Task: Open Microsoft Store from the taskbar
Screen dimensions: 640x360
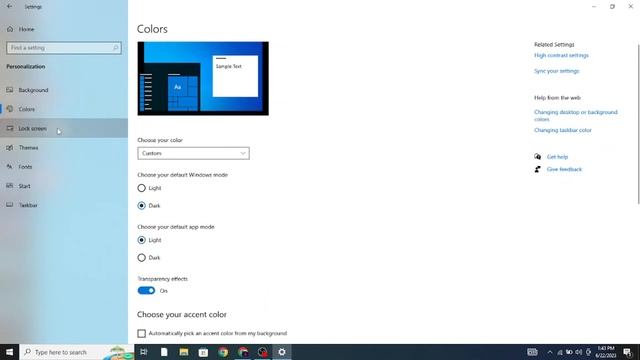Action: click(x=203, y=352)
